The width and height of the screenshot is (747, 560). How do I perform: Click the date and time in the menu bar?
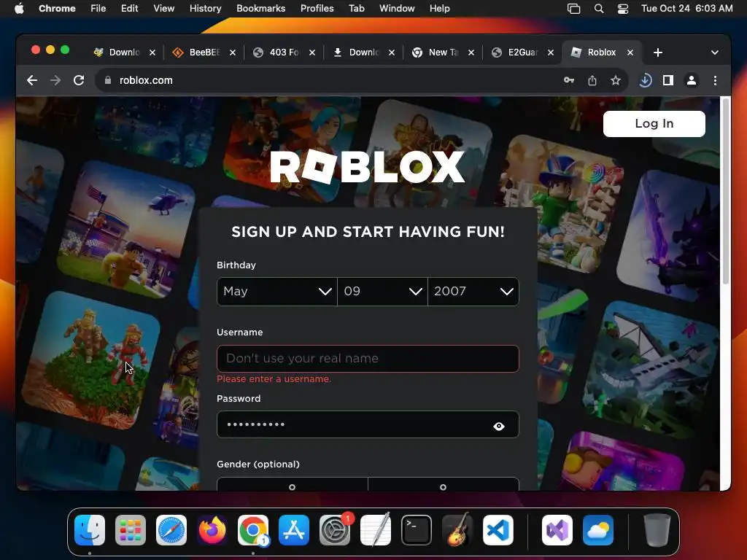(x=687, y=9)
